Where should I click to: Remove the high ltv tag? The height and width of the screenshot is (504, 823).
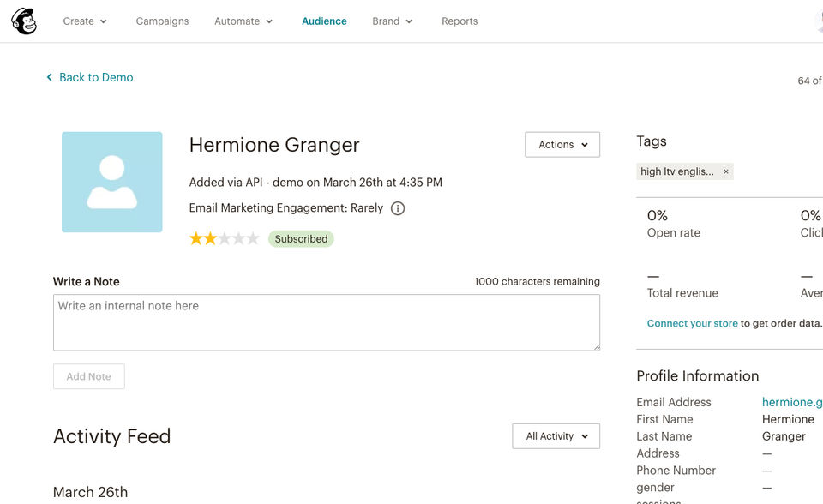point(726,171)
